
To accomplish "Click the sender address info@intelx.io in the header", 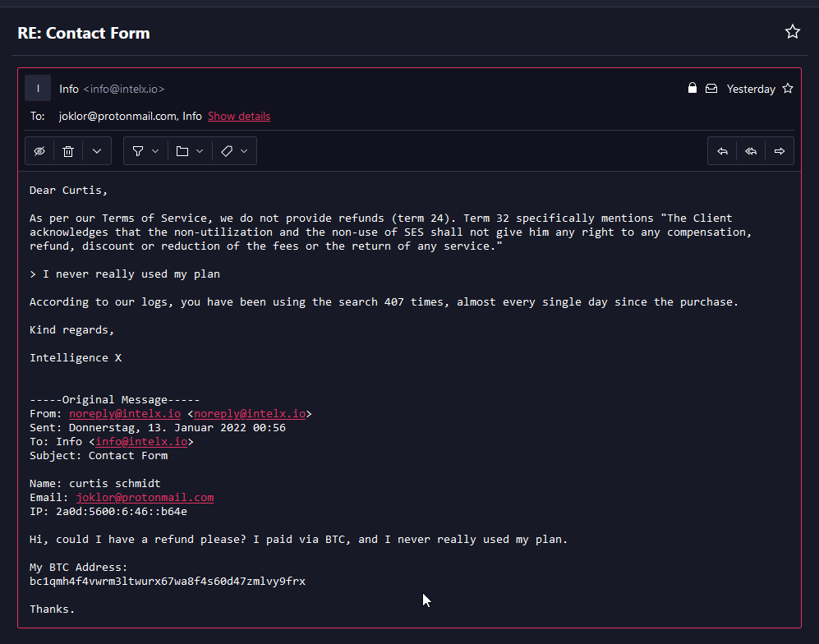I will pos(127,89).
